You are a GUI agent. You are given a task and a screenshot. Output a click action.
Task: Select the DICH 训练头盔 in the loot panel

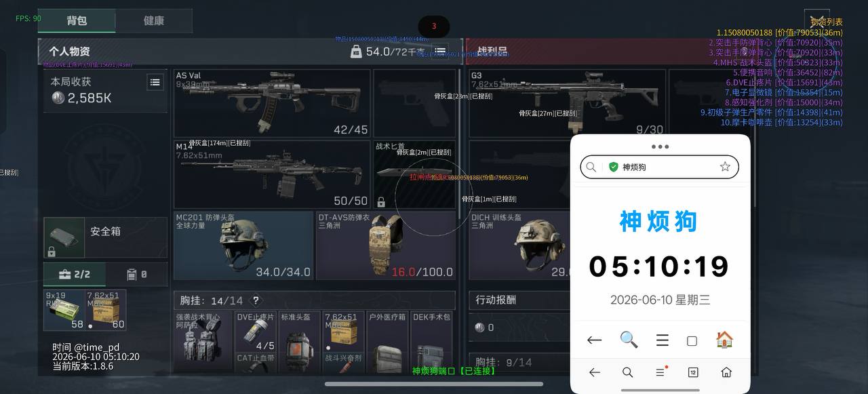pos(519,245)
